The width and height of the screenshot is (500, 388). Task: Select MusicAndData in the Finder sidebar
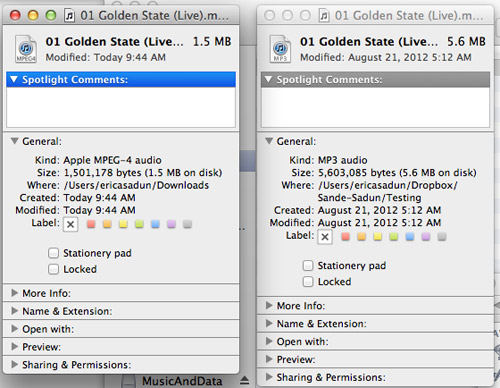[182, 381]
